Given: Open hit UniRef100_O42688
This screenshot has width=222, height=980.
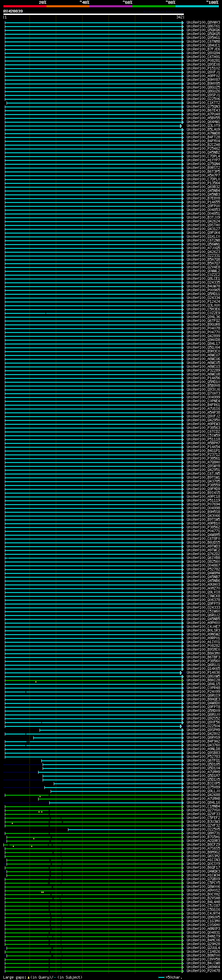Looking at the screenshot, I should coord(203,795).
